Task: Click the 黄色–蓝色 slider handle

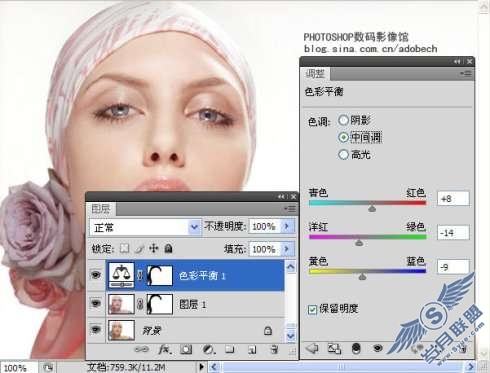Action: click(x=363, y=277)
